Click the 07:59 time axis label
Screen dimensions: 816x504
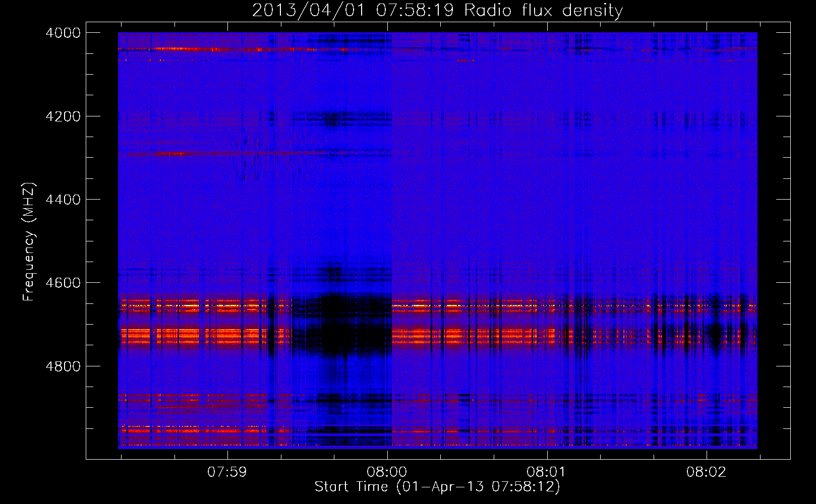point(227,472)
